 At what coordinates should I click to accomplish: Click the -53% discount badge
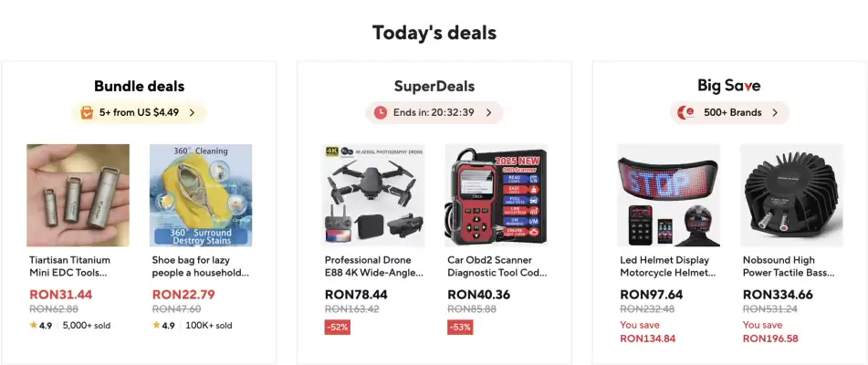[x=460, y=327]
